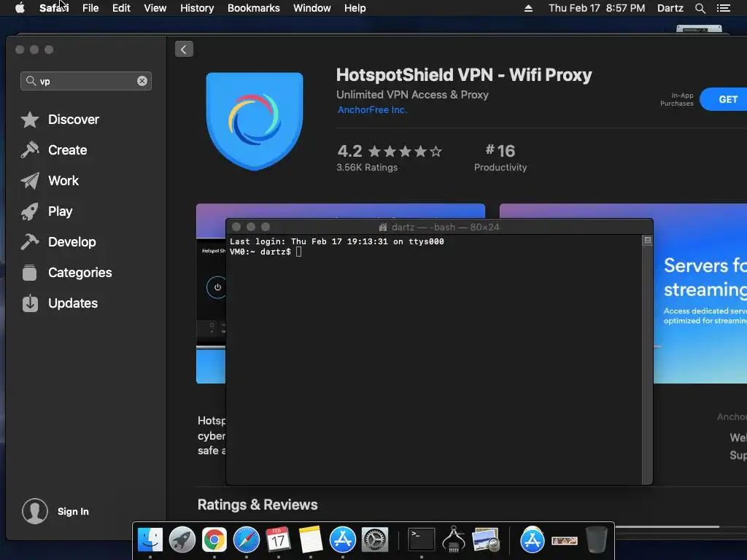Click the HotspotShield shield app icon

(x=255, y=121)
